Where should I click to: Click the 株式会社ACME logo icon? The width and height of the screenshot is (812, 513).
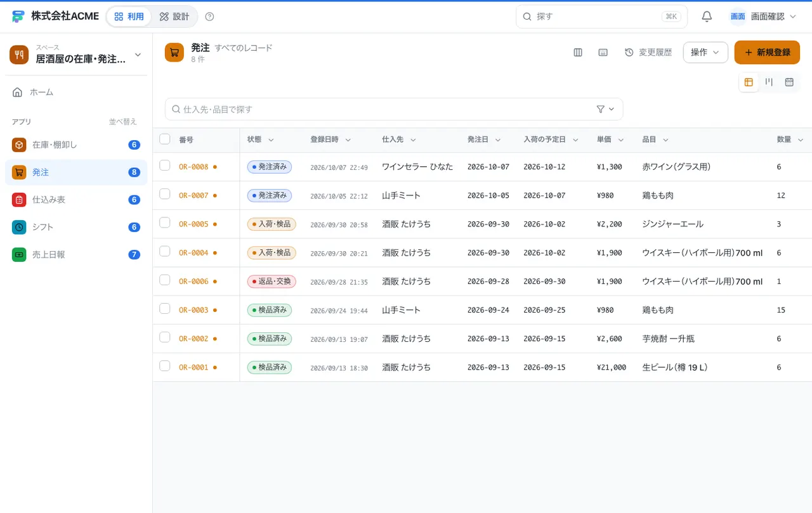(18, 16)
